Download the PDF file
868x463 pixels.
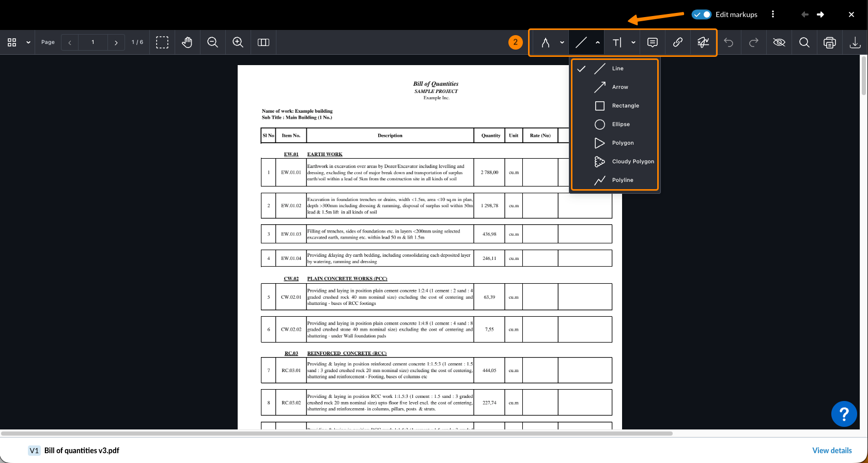pos(855,42)
